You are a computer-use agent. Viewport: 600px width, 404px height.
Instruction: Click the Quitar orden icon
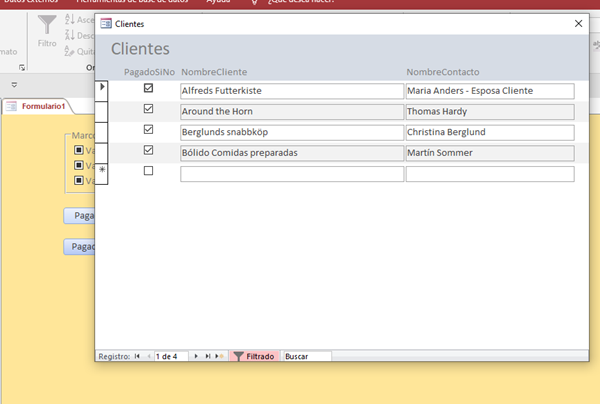click(x=70, y=51)
